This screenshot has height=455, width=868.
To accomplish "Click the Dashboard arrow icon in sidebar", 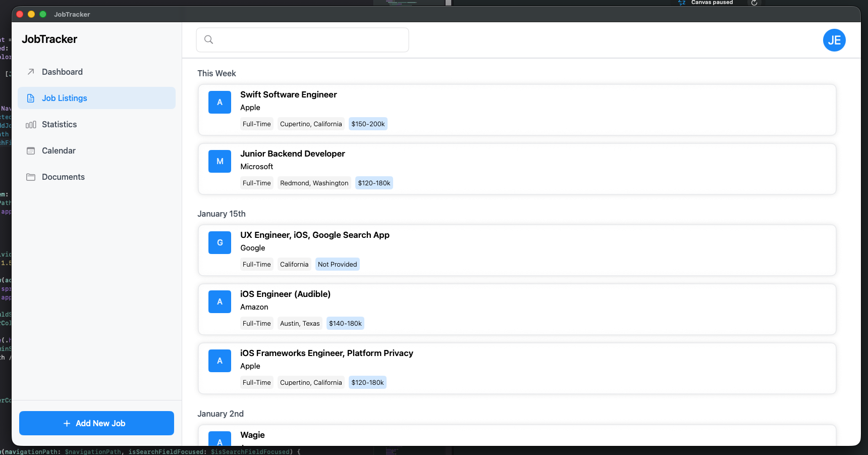I will pyautogui.click(x=31, y=72).
